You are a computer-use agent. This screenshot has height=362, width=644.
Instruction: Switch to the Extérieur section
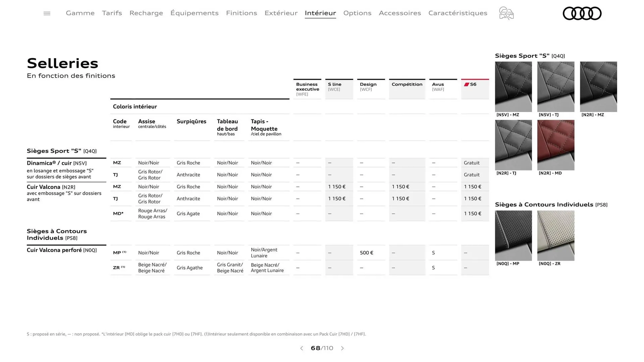pyautogui.click(x=281, y=13)
